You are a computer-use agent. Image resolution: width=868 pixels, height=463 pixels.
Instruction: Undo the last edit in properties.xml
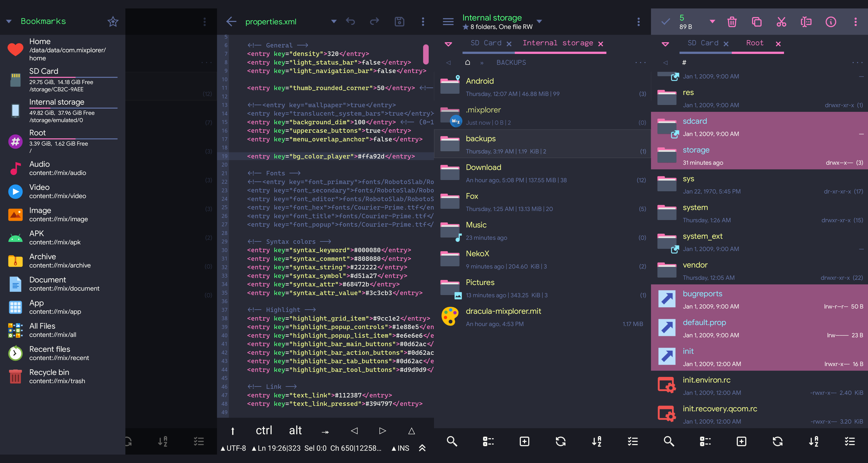[x=350, y=22]
